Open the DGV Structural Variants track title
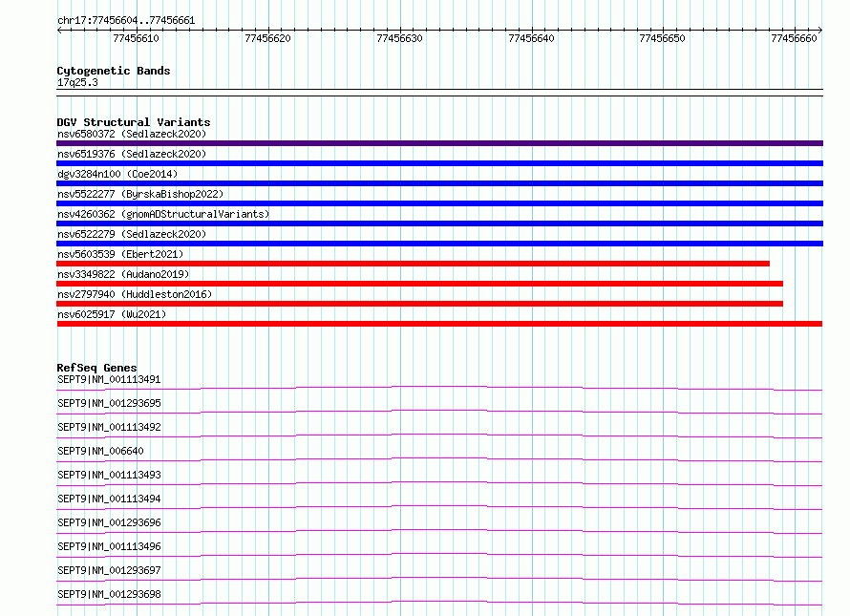Screen dimensions: 850x616 (134, 122)
